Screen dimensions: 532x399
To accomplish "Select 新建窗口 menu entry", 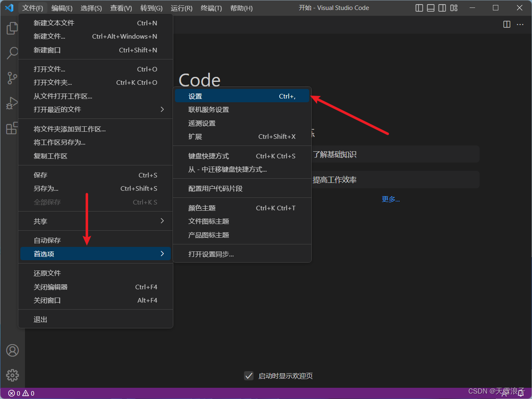I will (96, 50).
